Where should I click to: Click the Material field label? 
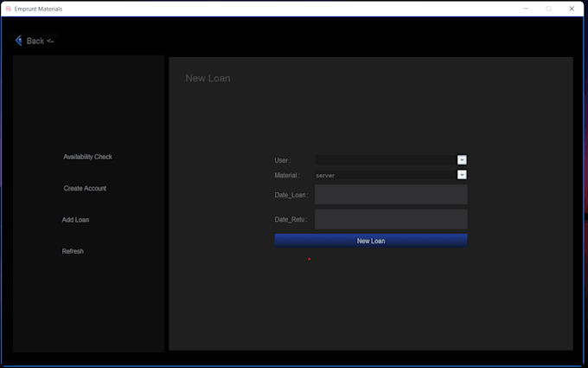(287, 176)
